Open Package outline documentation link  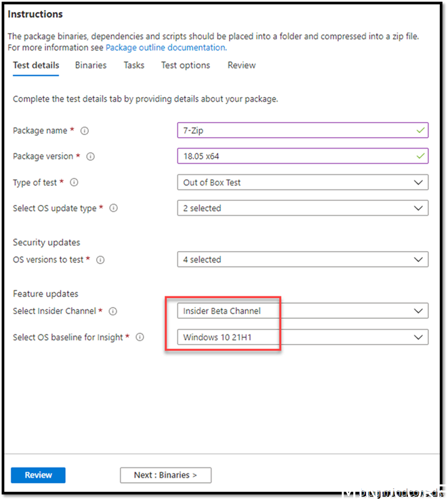point(165,47)
